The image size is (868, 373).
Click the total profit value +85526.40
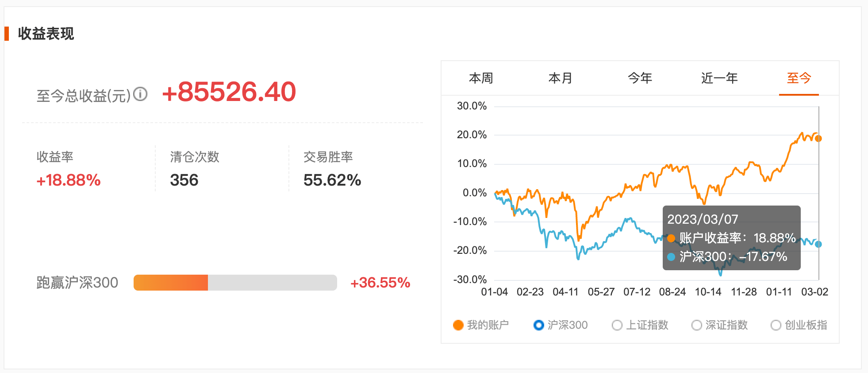click(x=229, y=92)
